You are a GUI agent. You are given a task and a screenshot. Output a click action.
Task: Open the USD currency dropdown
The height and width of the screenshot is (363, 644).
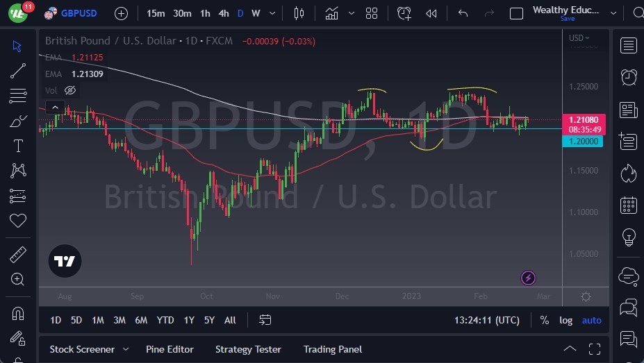[579, 38]
